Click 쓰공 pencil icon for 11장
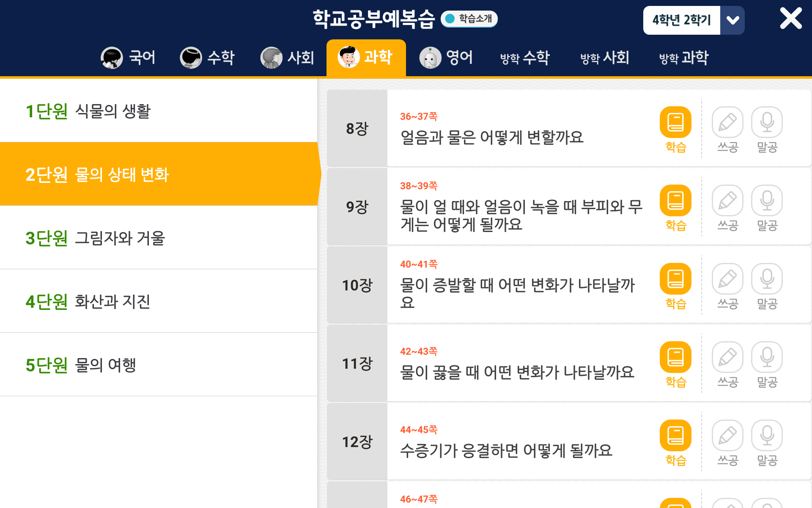Viewport: 812px width, 508px height. coord(727,357)
